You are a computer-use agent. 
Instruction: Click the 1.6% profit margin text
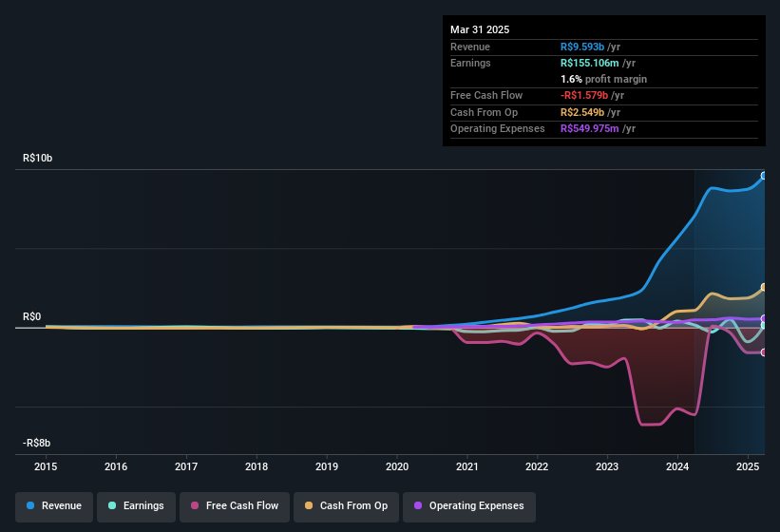click(x=604, y=79)
